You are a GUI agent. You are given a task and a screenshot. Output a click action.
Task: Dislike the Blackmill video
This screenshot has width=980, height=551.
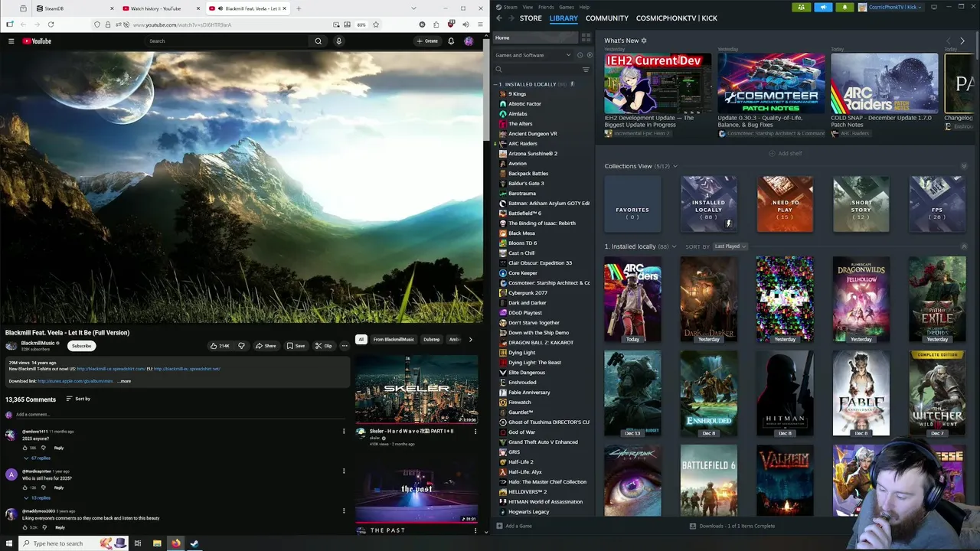[241, 346]
